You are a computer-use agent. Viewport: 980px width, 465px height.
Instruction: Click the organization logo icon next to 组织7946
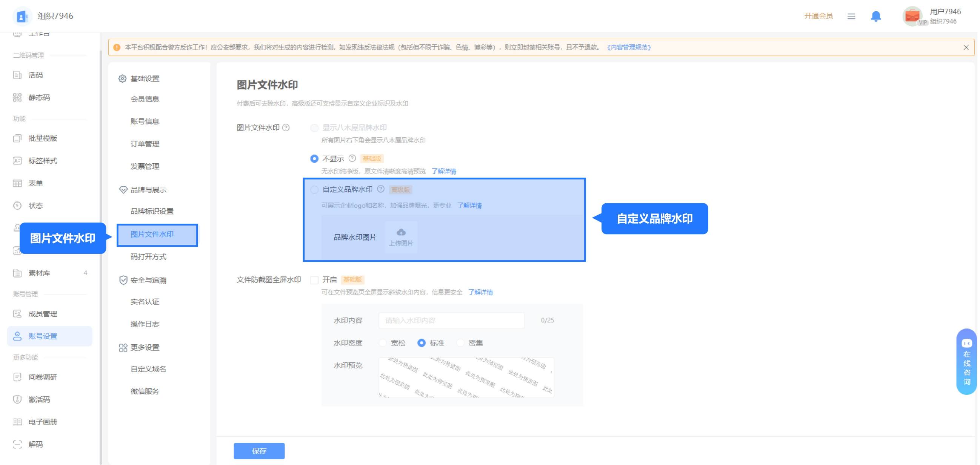point(22,16)
